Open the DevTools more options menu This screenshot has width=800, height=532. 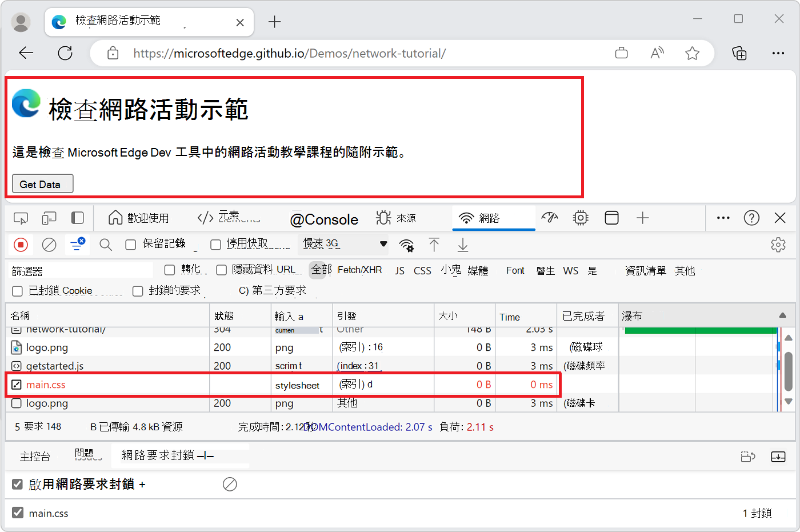coord(723,218)
